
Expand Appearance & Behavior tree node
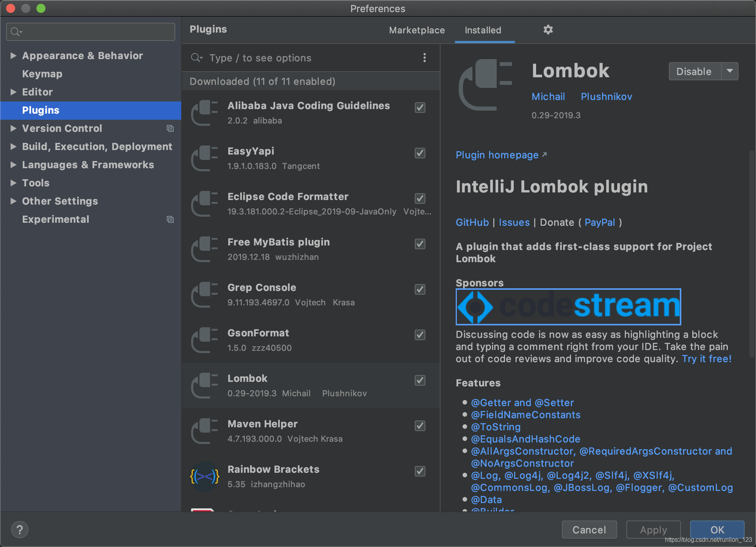(13, 56)
